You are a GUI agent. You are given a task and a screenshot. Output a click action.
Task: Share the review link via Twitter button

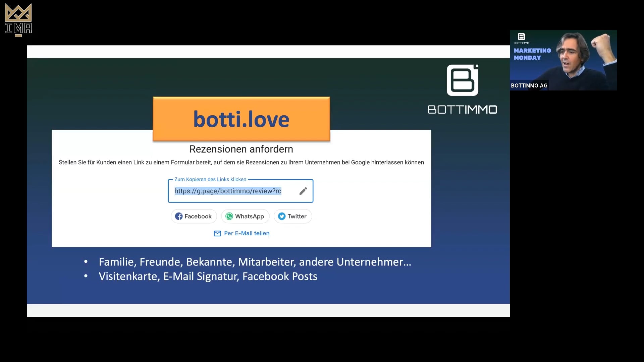(293, 216)
